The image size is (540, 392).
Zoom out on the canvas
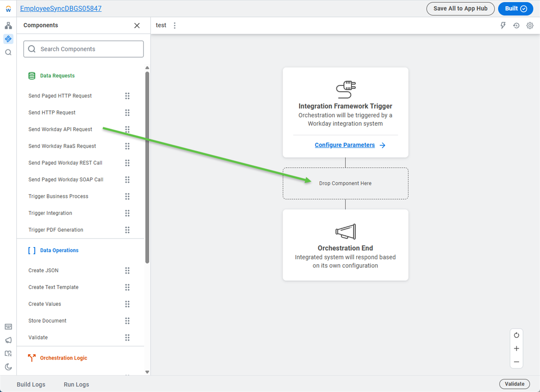pyautogui.click(x=517, y=362)
